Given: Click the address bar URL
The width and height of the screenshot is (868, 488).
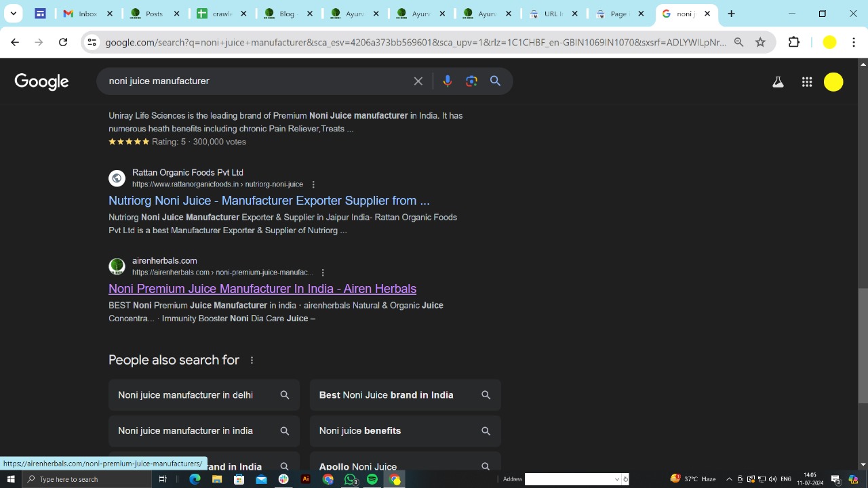Looking at the screenshot, I should [x=415, y=42].
